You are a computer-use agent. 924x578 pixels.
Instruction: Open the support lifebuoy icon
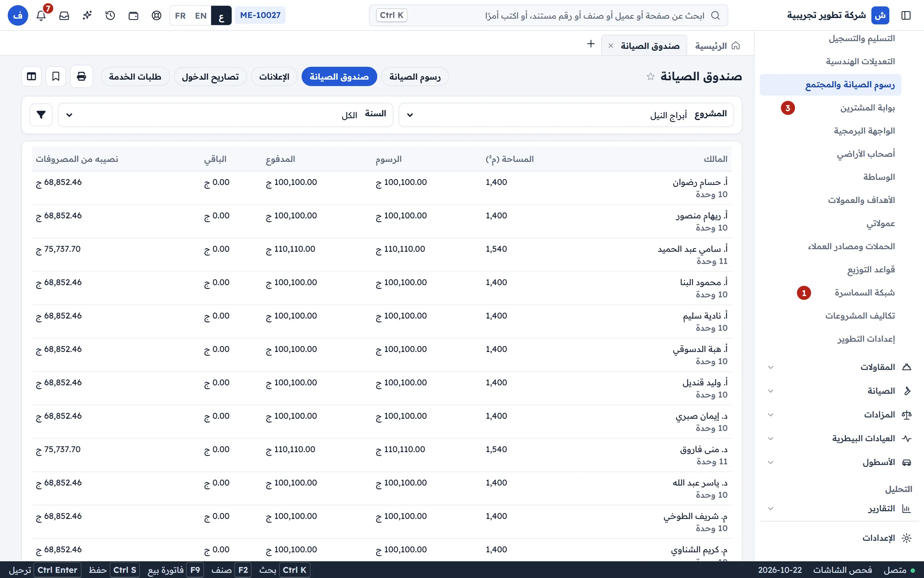pos(157,15)
